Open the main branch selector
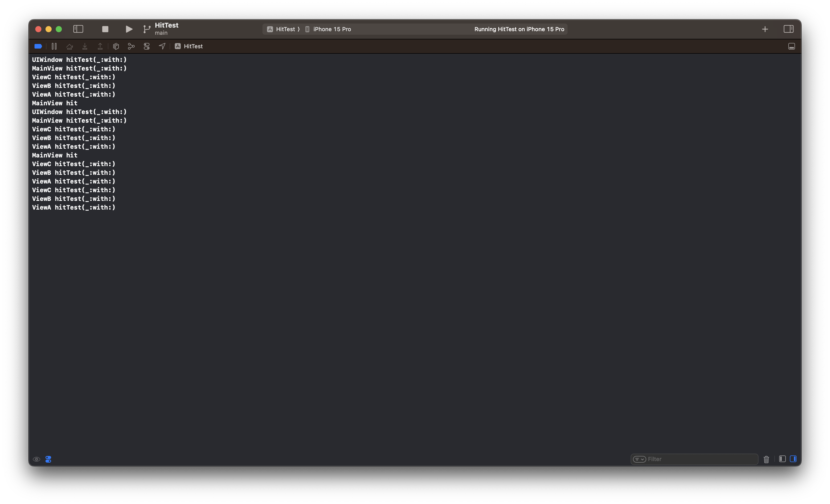This screenshot has width=830, height=504. (x=161, y=33)
